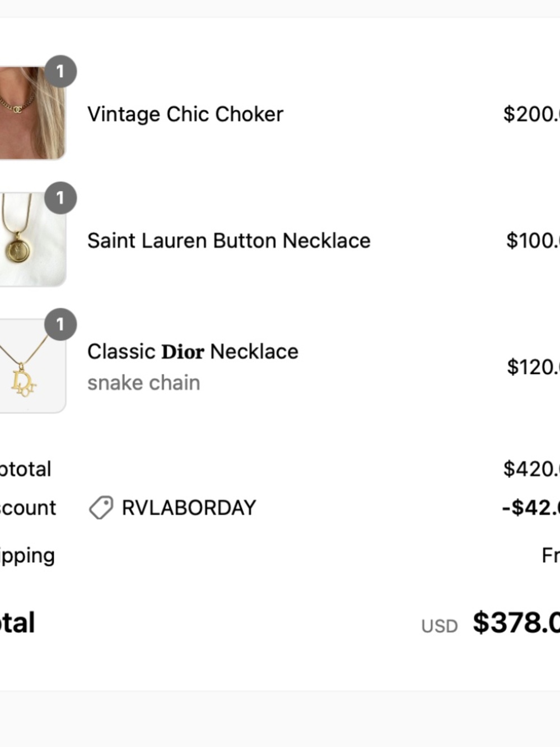Select the quantity badge on Classic Dior Necklace
This screenshot has height=747, width=560.
click(60, 325)
